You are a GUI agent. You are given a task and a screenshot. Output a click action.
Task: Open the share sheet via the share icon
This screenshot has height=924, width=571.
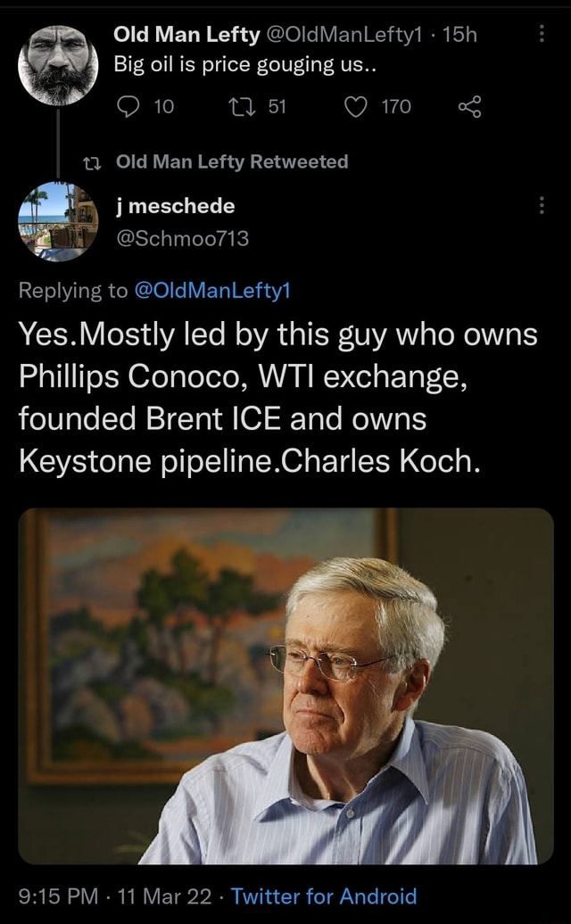(471, 106)
